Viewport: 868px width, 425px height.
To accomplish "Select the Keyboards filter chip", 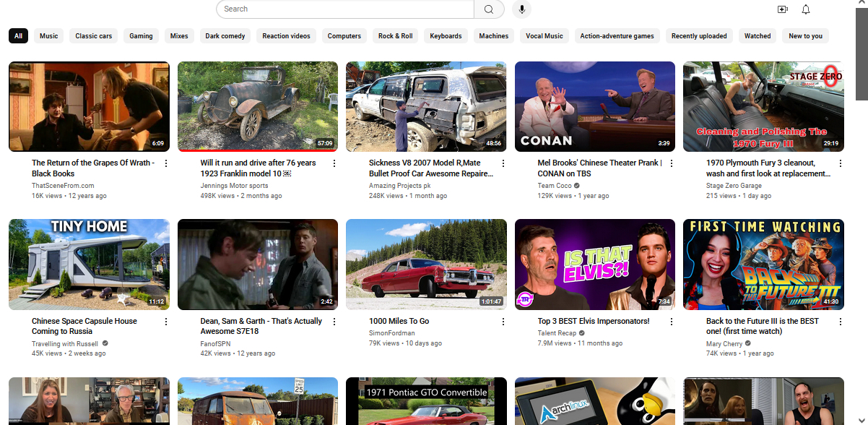I will point(446,36).
